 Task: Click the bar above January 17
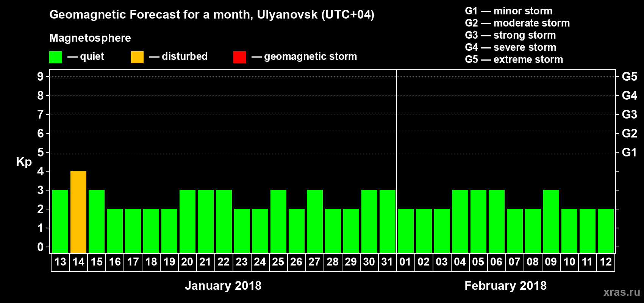click(133, 231)
